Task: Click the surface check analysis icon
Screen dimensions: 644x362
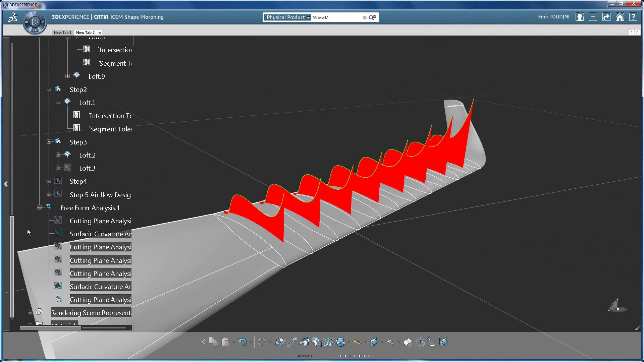Action: coord(408,342)
